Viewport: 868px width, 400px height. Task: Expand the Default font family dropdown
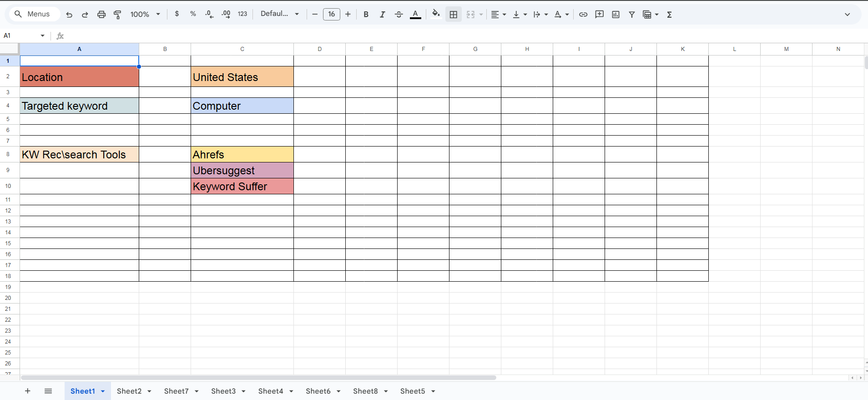(x=279, y=14)
